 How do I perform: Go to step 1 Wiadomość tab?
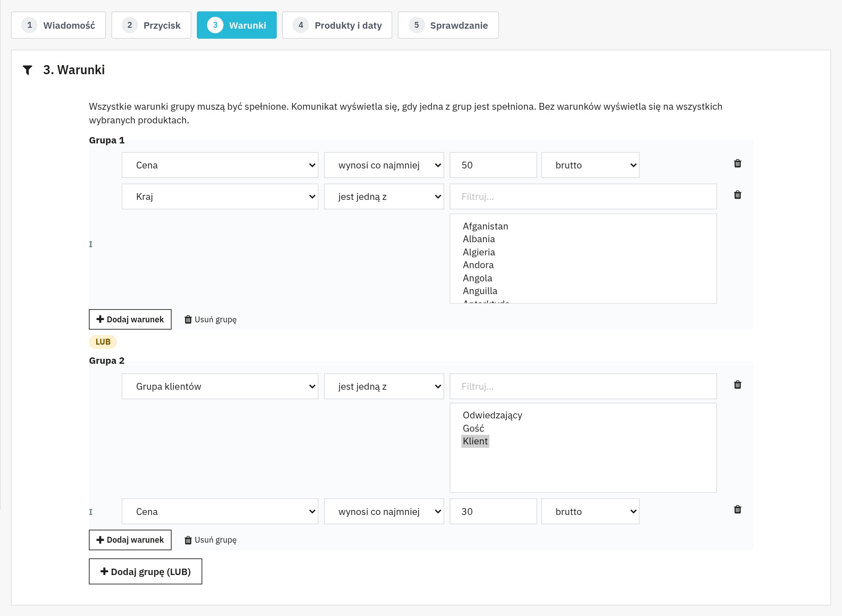coord(58,25)
